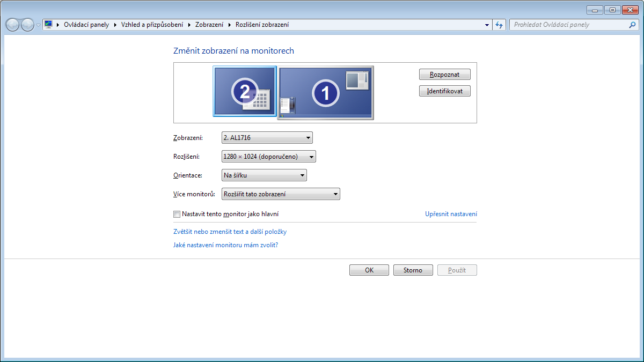Click the Control Panel icon in address bar
The image size is (644, 362).
click(48, 25)
